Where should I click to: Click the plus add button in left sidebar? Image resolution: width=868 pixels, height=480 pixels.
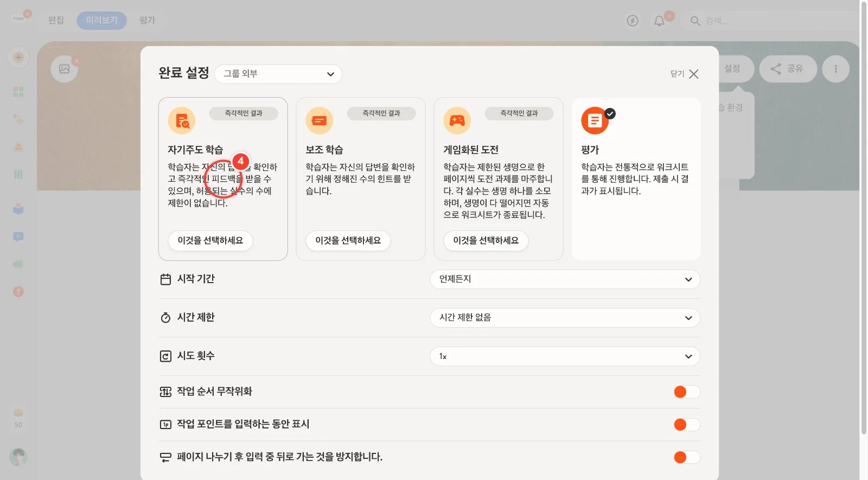click(18, 57)
